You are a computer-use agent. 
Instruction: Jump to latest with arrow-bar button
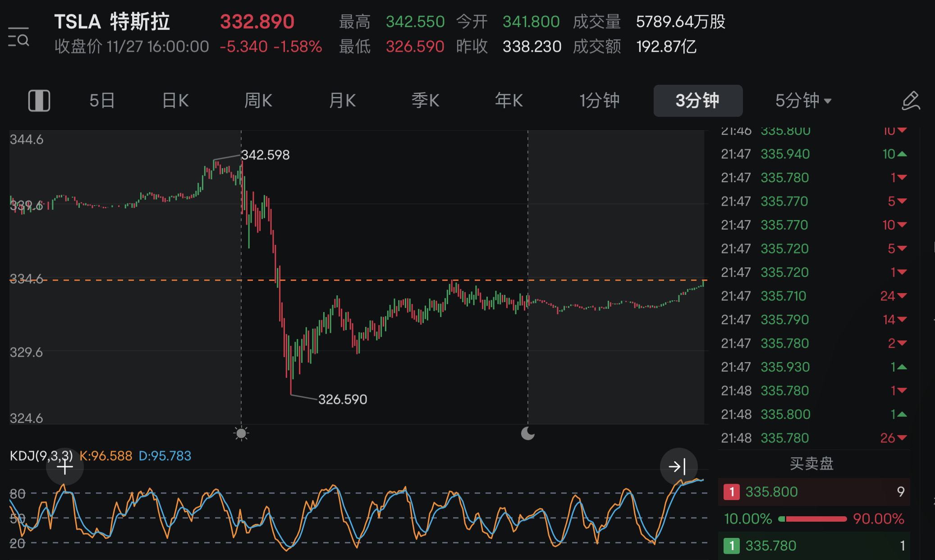tap(678, 467)
